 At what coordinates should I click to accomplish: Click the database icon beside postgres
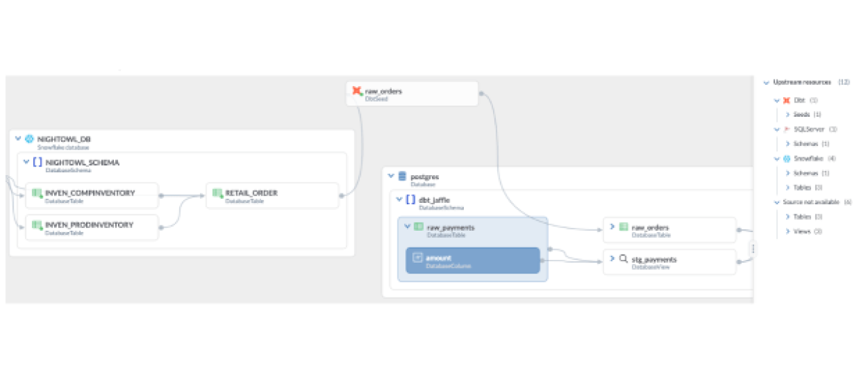click(x=403, y=176)
